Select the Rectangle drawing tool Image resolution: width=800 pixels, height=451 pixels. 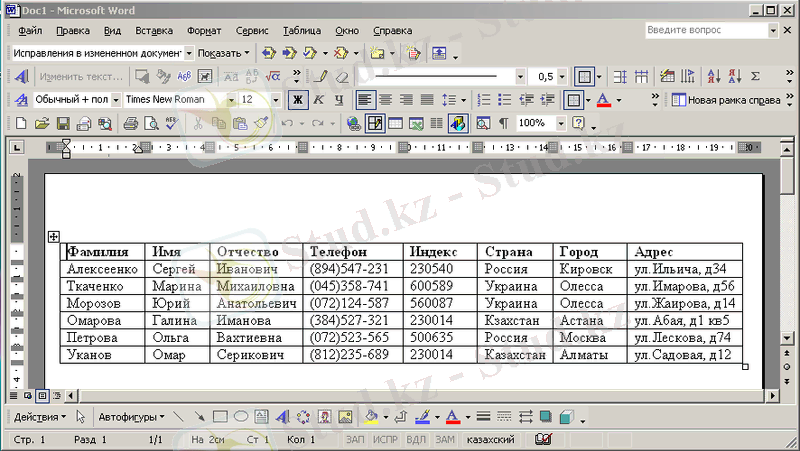click(221, 417)
